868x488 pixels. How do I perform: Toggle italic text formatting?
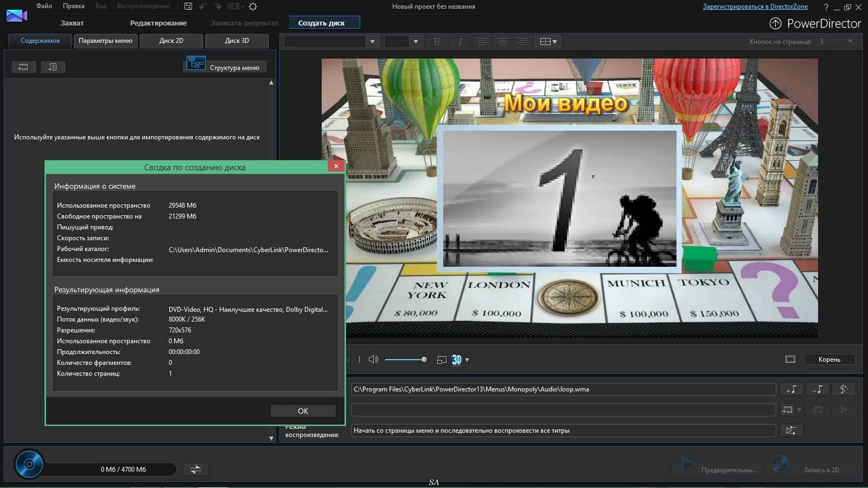click(460, 41)
